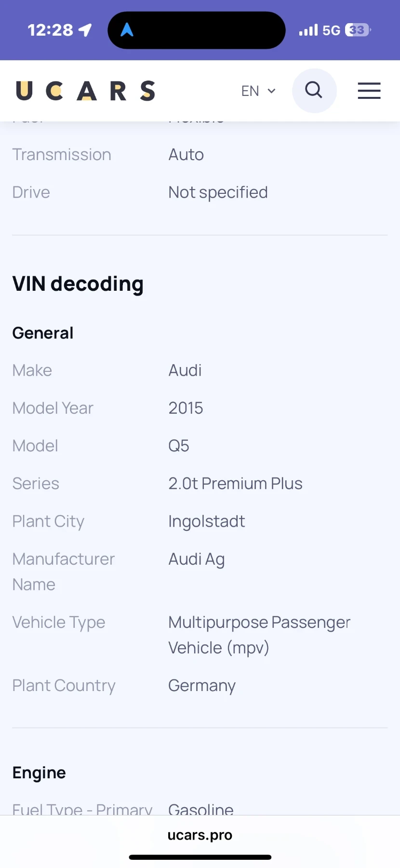The width and height of the screenshot is (400, 868).
Task: Tap the Engine section heading
Action: (39, 773)
